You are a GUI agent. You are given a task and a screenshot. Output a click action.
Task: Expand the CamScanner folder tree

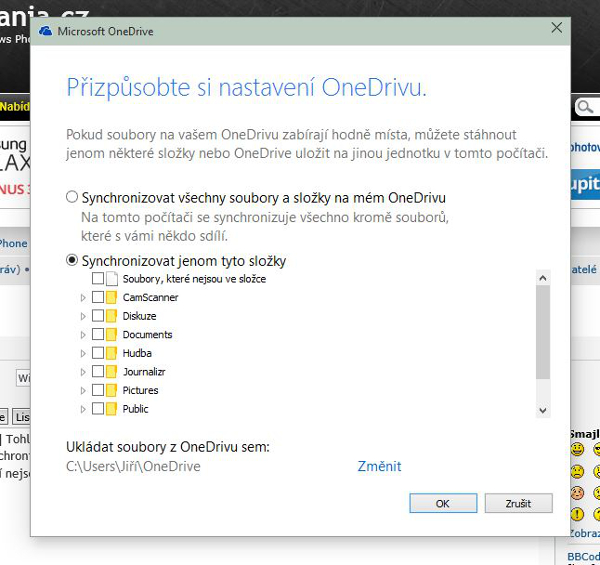(83, 298)
